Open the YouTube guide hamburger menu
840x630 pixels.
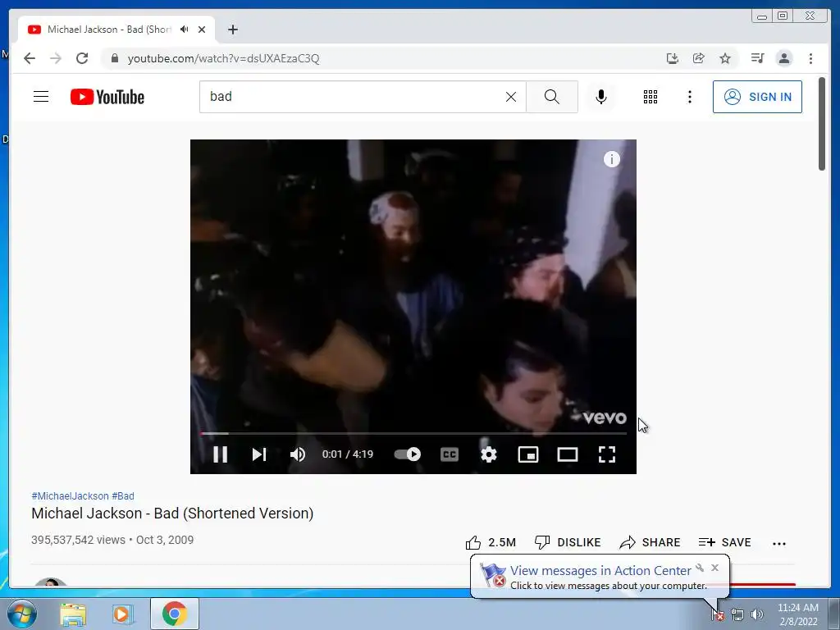41,97
